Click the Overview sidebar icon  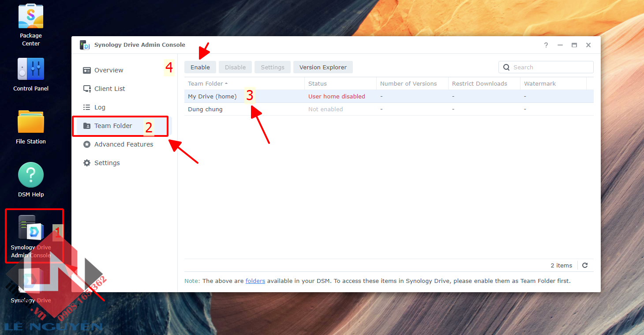pos(87,70)
